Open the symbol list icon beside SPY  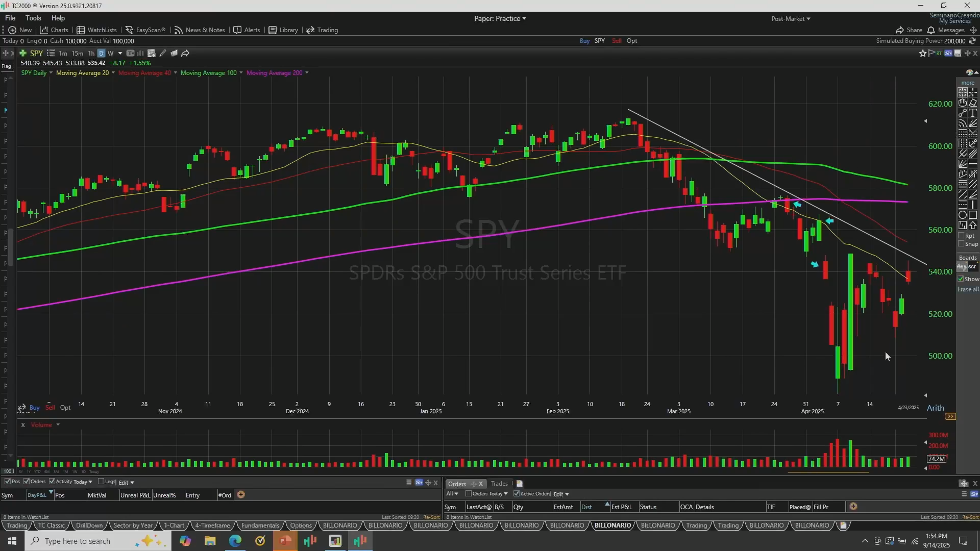click(51, 53)
